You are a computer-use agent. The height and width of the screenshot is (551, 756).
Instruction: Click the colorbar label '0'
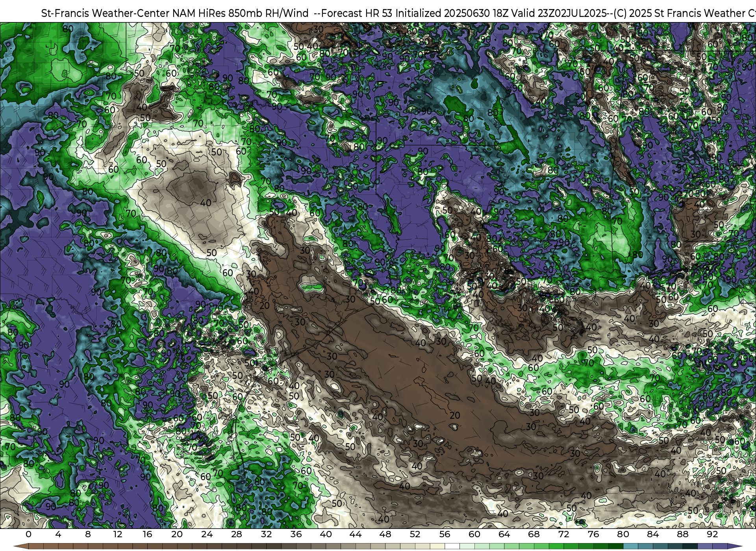(28, 534)
